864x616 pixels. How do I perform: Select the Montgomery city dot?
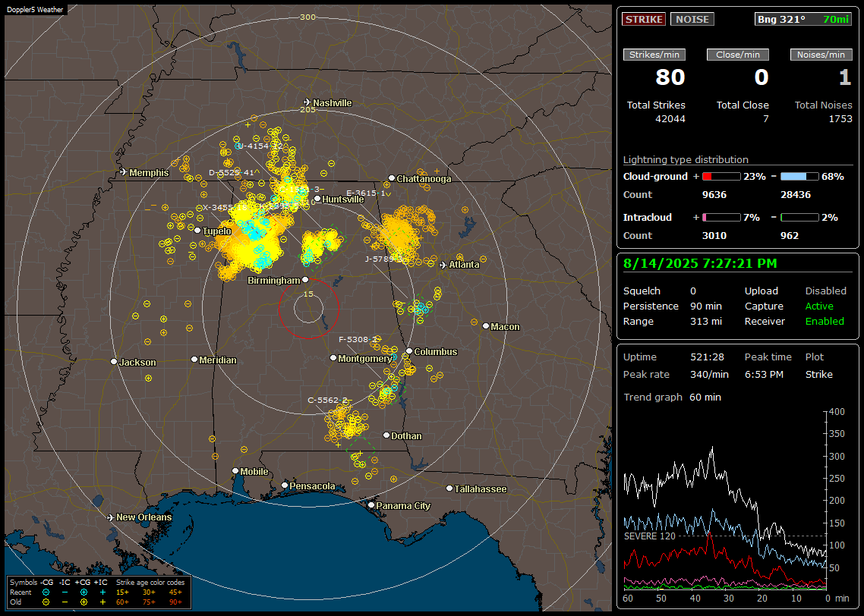[333, 358]
